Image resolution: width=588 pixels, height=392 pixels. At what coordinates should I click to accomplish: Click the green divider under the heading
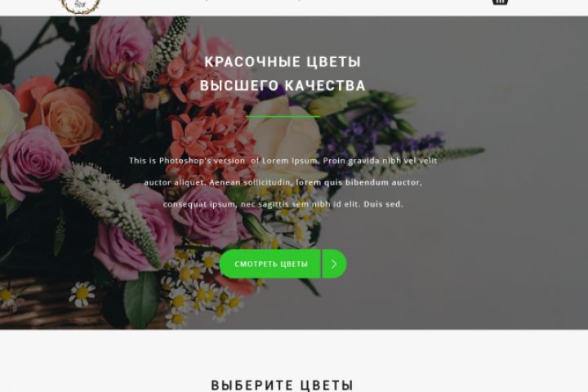coord(283,116)
